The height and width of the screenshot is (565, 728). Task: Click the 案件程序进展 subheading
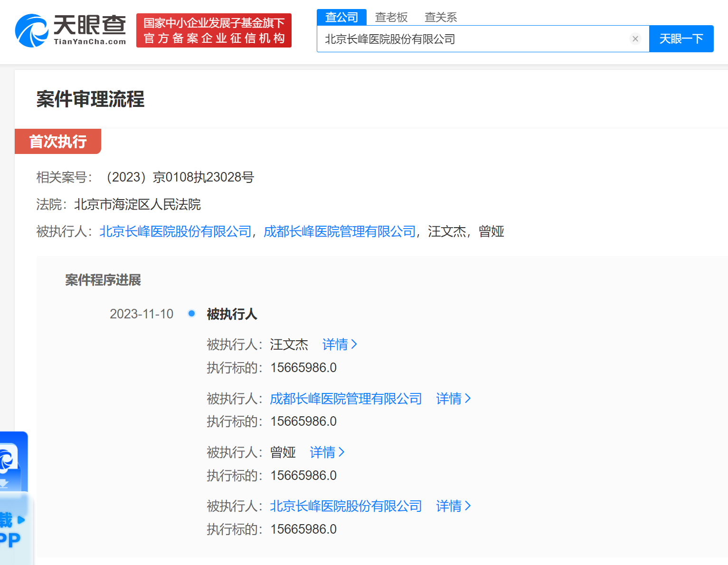point(103,280)
